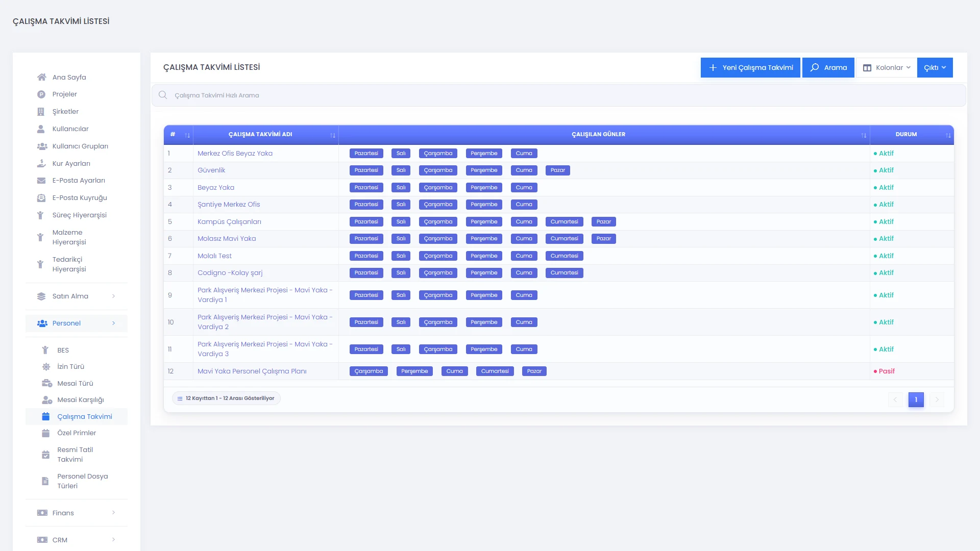The width and height of the screenshot is (980, 551).
Task: Click the Yeni Çalışma Takvimi button
Action: click(750, 67)
